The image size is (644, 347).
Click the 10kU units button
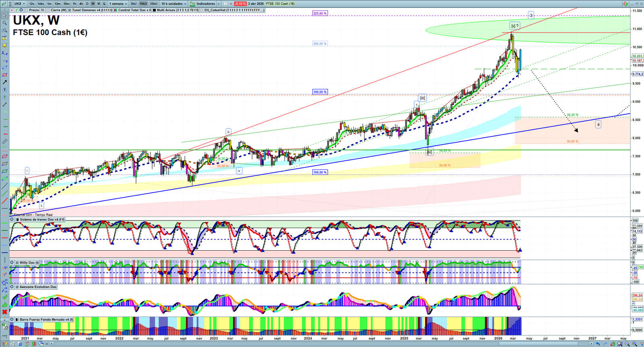click(143, 4)
